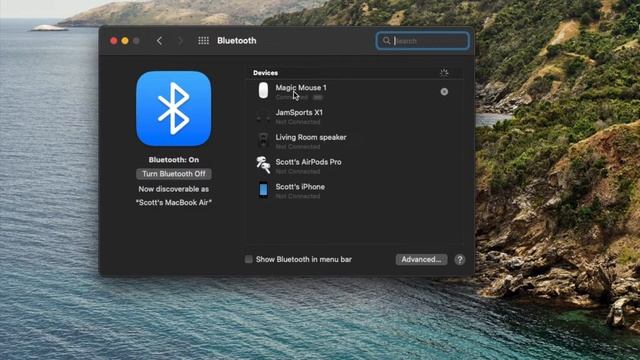Show all preferences grid icon
Screen dimensions: 640x360
pos(203,40)
